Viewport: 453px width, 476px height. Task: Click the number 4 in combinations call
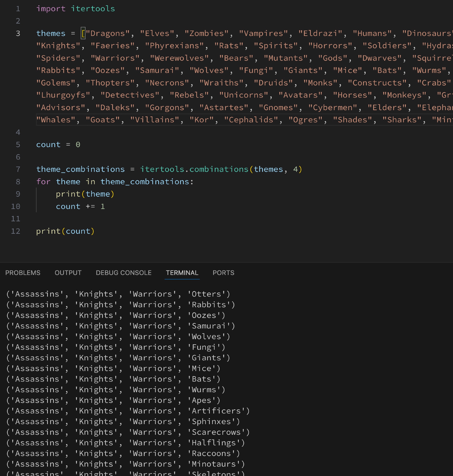[x=295, y=169]
